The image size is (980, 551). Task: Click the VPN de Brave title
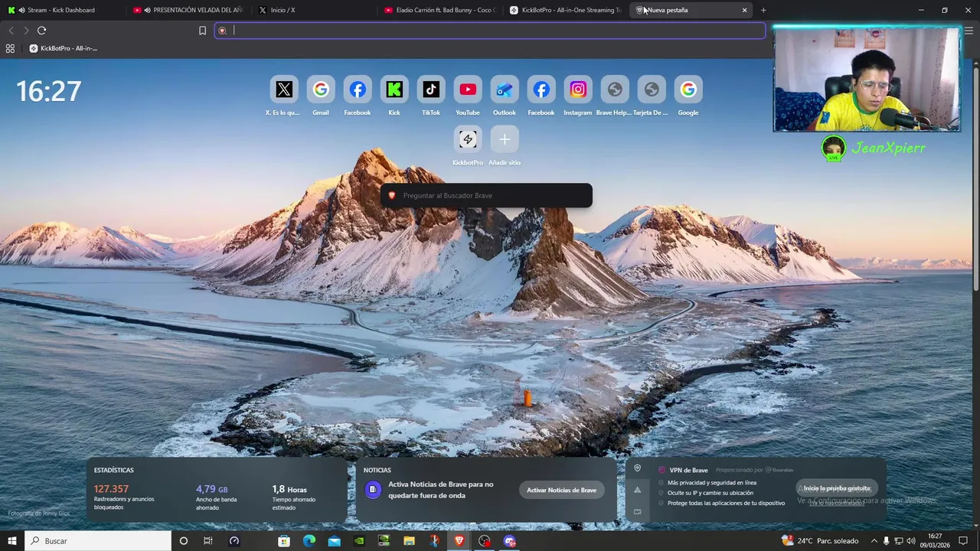(688, 470)
